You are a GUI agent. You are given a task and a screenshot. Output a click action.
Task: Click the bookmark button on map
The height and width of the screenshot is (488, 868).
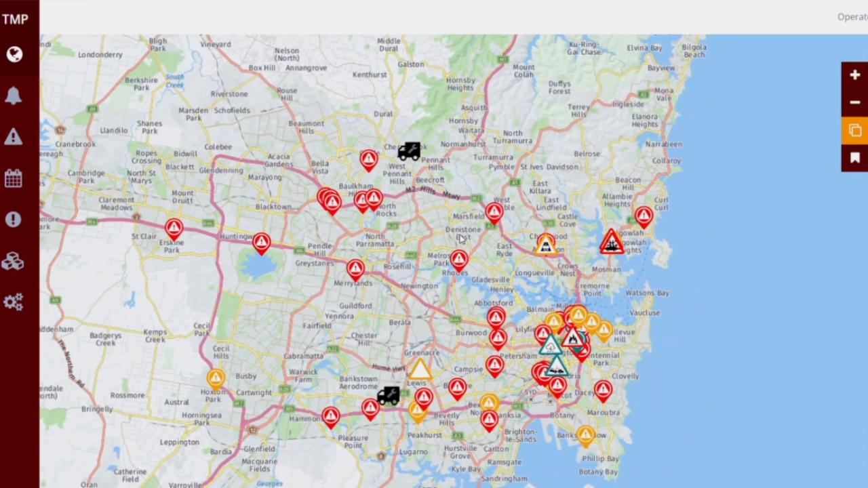854,158
